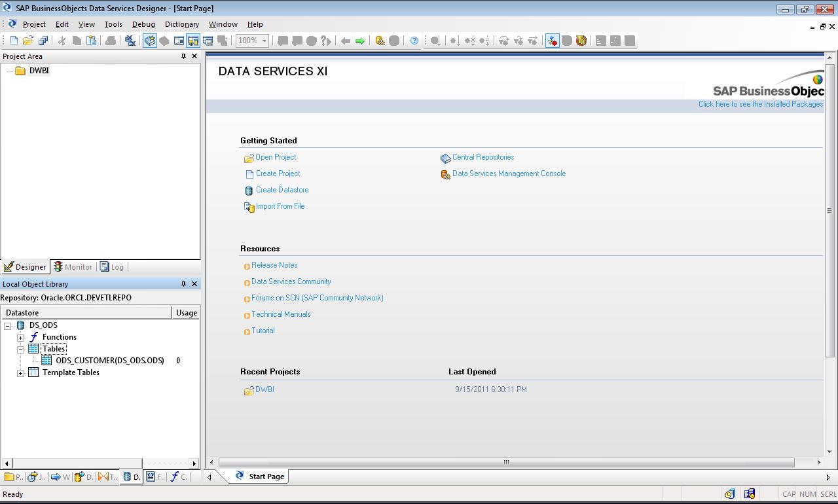Click the grey Back arrow icon
838x504 pixels.
coord(346,41)
